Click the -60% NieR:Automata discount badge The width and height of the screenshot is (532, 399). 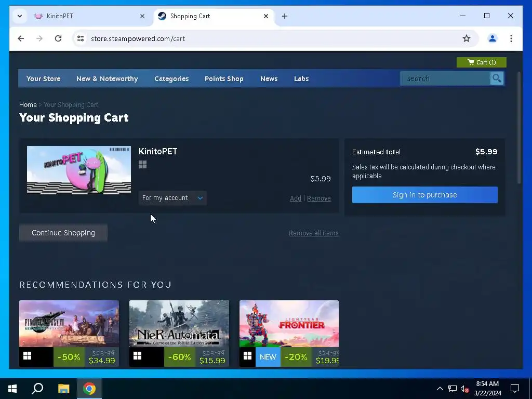(179, 357)
